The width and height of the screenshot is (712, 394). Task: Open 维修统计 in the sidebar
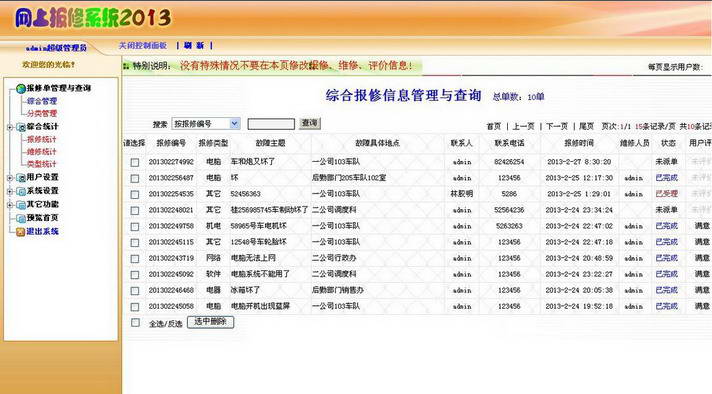[42, 152]
